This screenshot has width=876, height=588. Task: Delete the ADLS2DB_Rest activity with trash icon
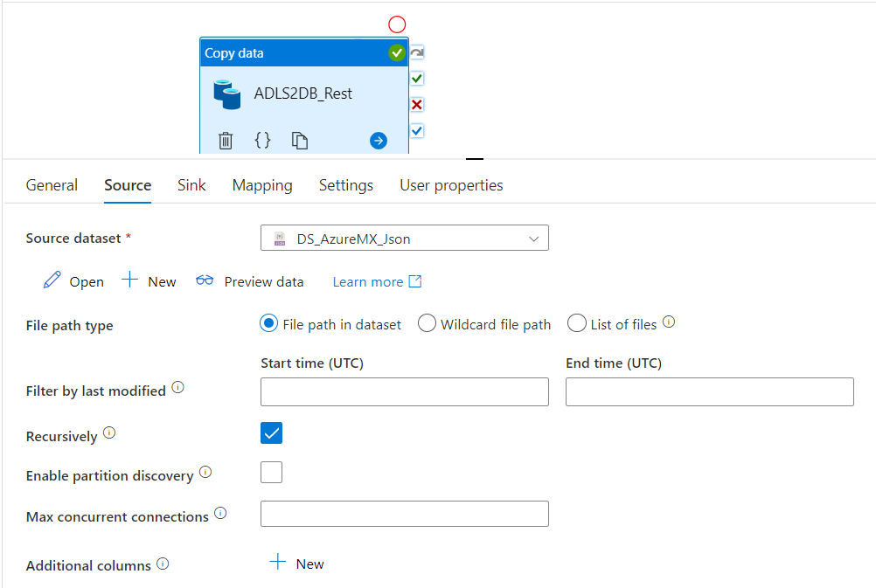click(226, 140)
